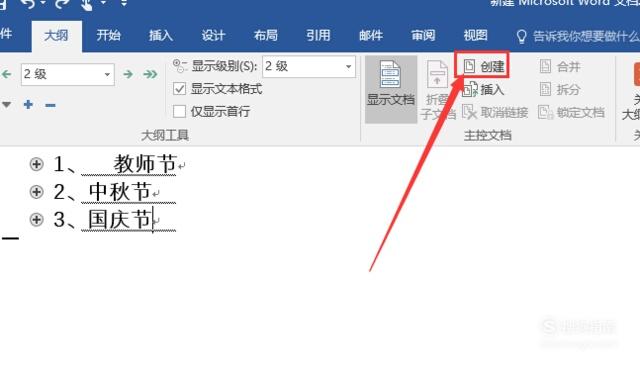Screen dimensions: 640x373
Task: Click the 折叠子文档 button
Action: coord(438,90)
